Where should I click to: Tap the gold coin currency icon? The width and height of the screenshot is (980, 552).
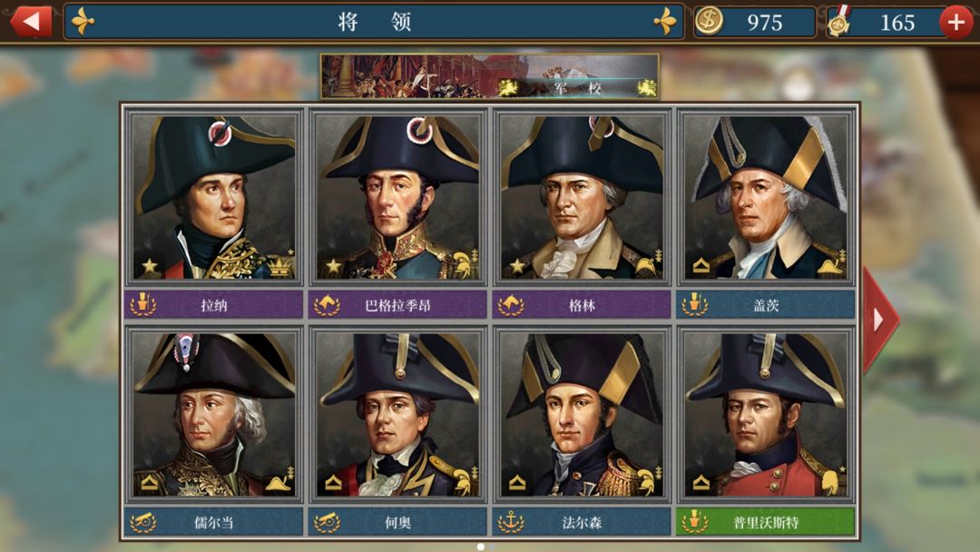pyautogui.click(x=709, y=21)
